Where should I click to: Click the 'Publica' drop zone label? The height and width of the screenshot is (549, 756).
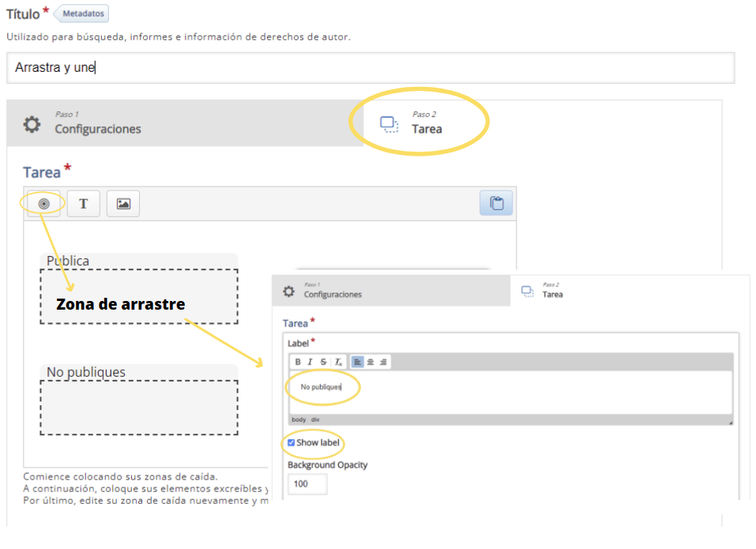point(68,261)
